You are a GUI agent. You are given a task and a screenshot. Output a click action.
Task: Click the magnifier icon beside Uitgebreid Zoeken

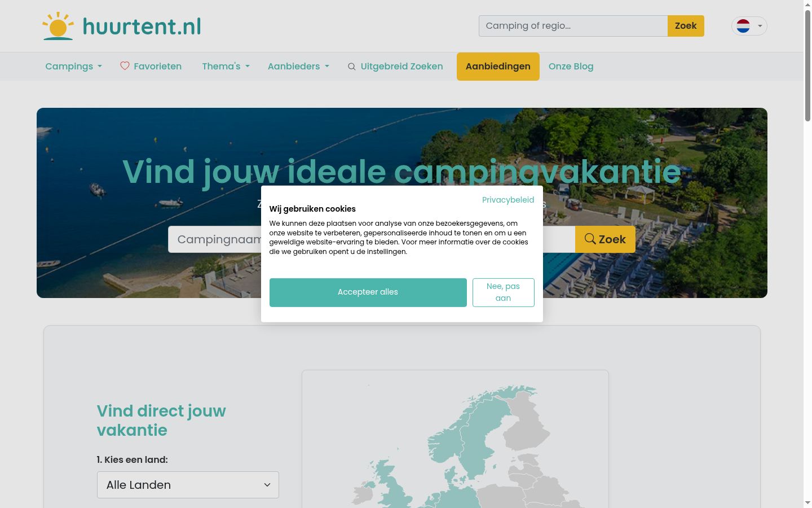pyautogui.click(x=352, y=67)
